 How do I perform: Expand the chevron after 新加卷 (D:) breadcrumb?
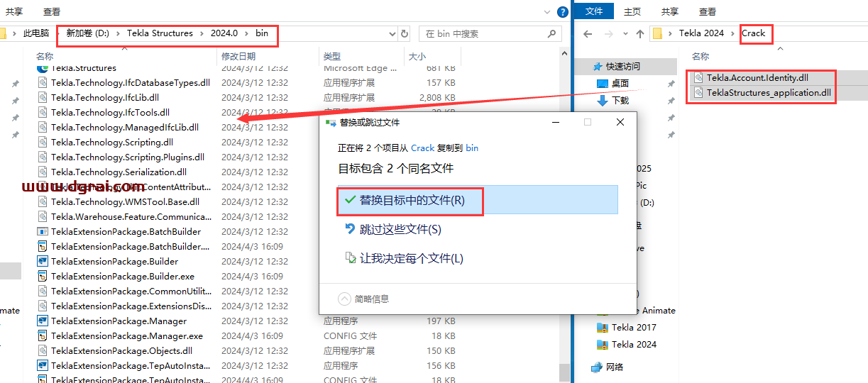(118, 33)
